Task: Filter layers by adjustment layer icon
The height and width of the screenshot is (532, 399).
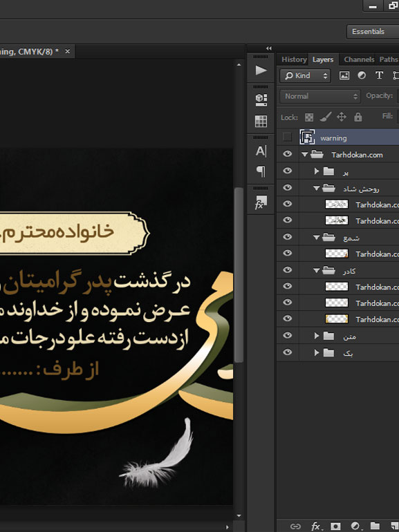Action: tap(362, 75)
